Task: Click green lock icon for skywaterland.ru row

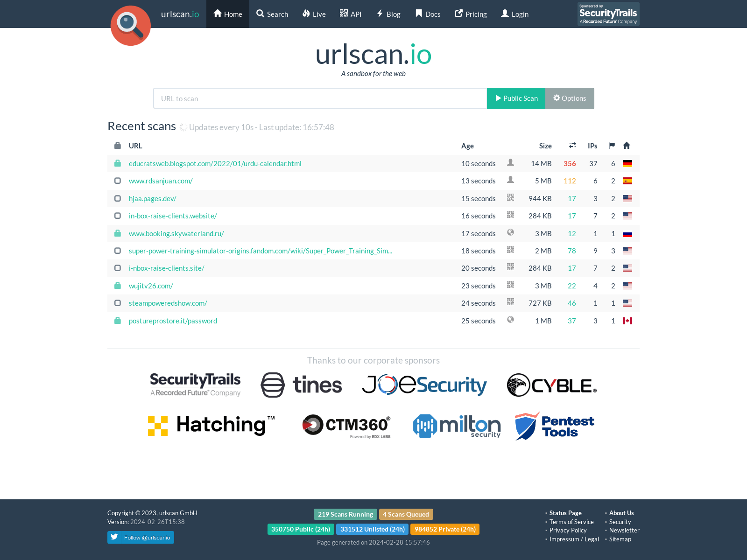Action: [x=118, y=233]
